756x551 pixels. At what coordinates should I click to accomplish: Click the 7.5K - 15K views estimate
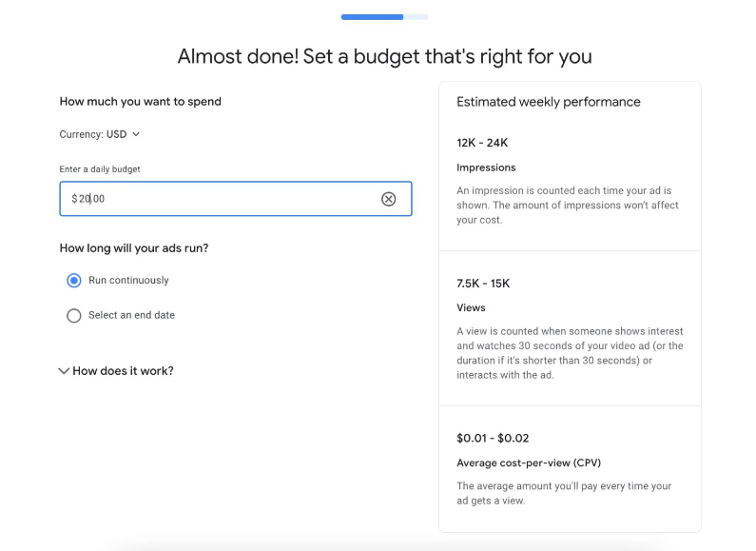pos(483,284)
